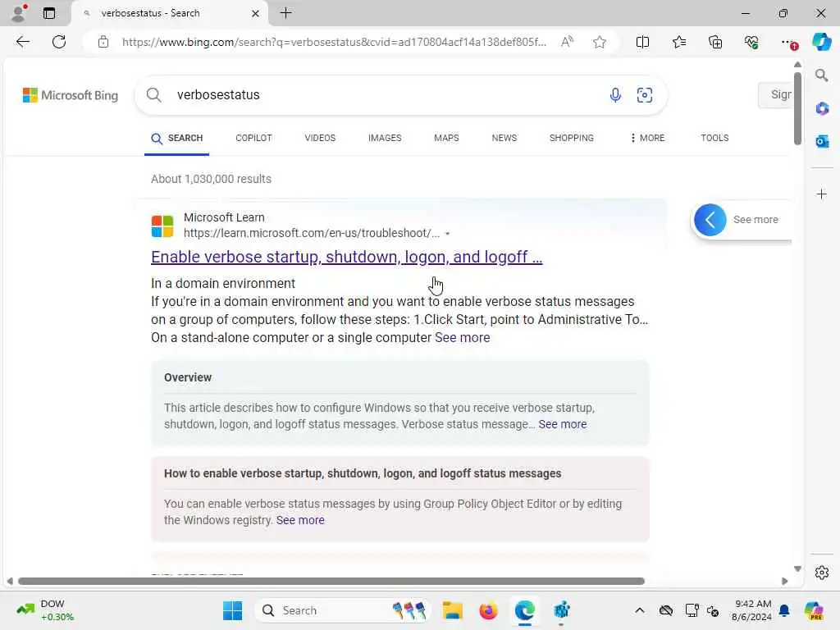Open Microsoft 365 sidebar app

click(x=822, y=109)
